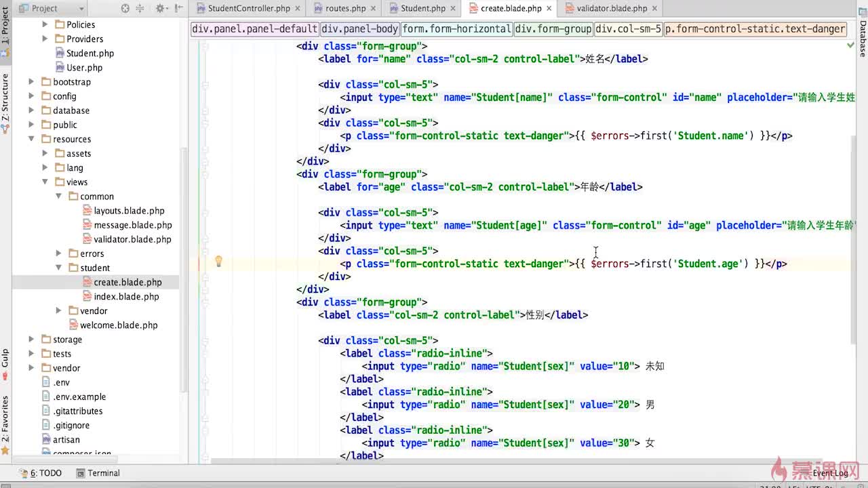Viewport: 868px width, 488px height.
Task: Click the .gitignore file icon
Action: click(x=46, y=425)
